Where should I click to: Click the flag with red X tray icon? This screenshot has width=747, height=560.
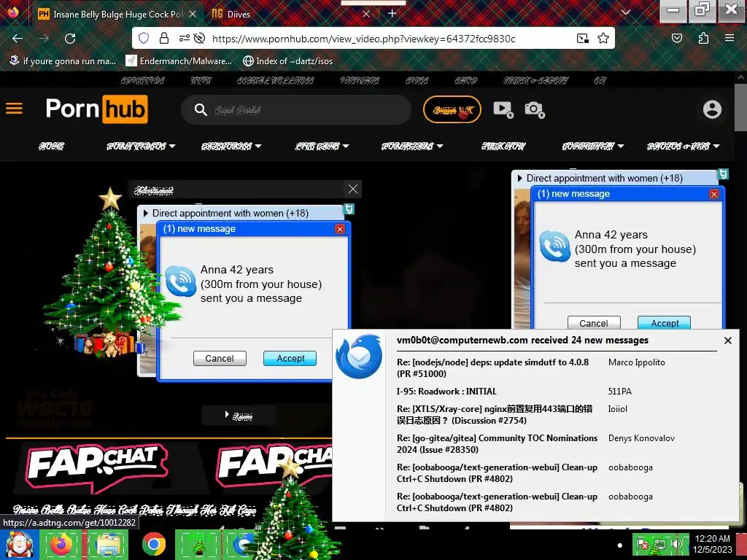coord(643,544)
